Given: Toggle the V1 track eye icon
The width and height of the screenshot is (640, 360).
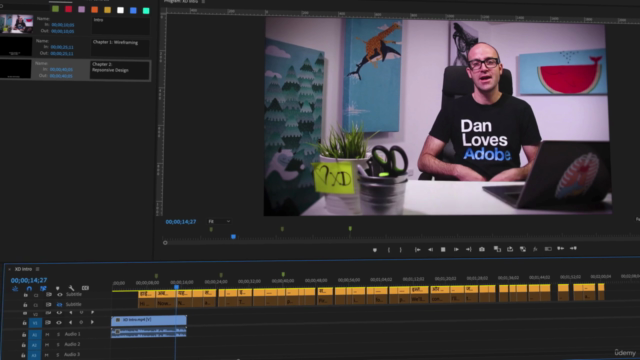Looking at the screenshot, I should (x=59, y=322).
